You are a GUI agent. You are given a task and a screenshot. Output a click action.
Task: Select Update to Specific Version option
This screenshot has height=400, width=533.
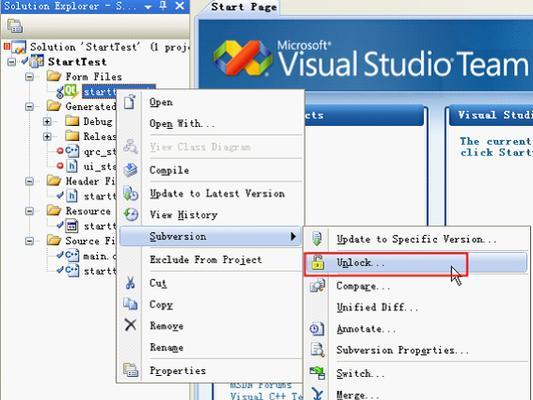pos(417,239)
